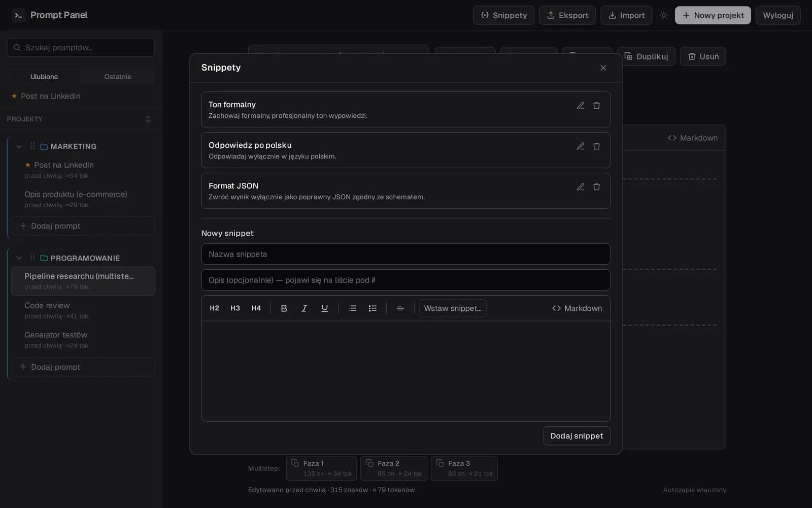Image resolution: width=812 pixels, height=508 pixels.
Task: Copy Faza 1 step
Action: [x=321, y=468]
